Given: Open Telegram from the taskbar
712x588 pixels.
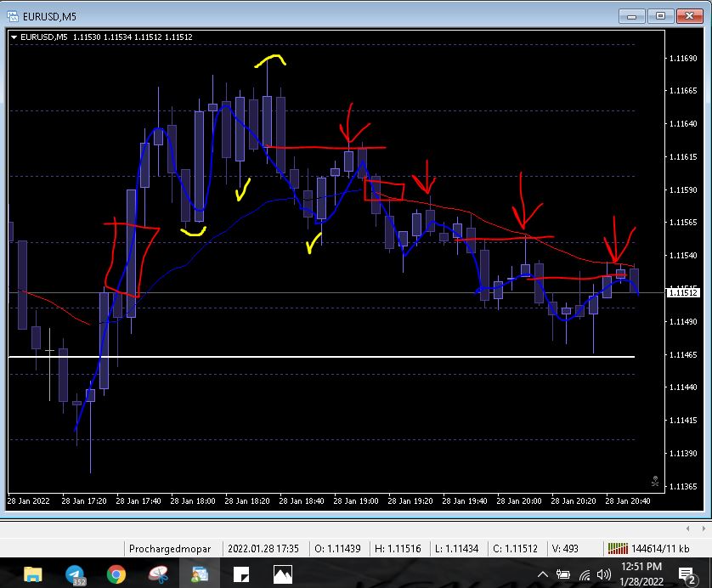Looking at the screenshot, I should (75, 575).
